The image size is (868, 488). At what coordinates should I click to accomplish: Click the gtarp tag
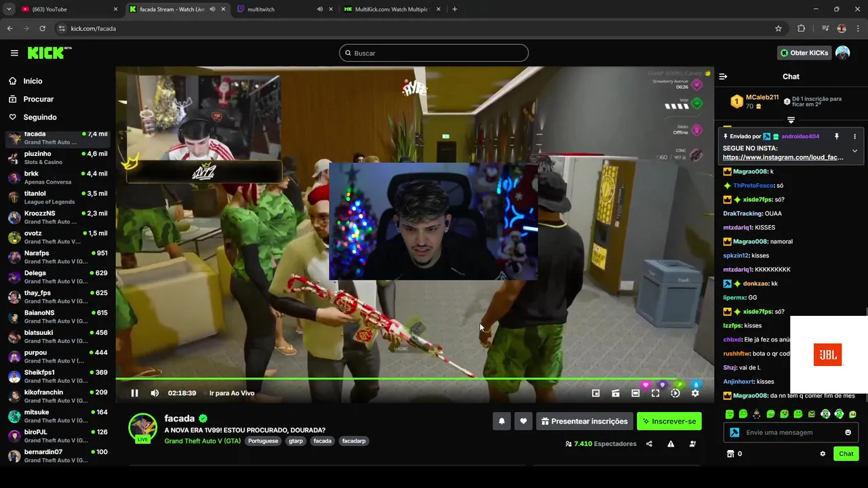point(296,441)
